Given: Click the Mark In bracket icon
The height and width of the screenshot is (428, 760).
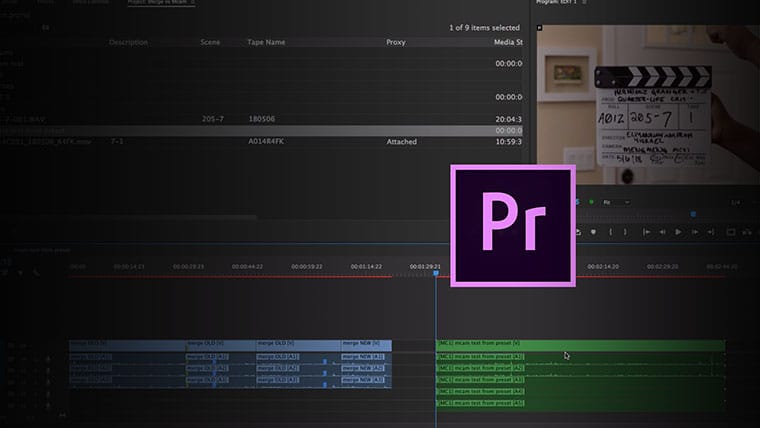Looking at the screenshot, I should click(x=610, y=232).
